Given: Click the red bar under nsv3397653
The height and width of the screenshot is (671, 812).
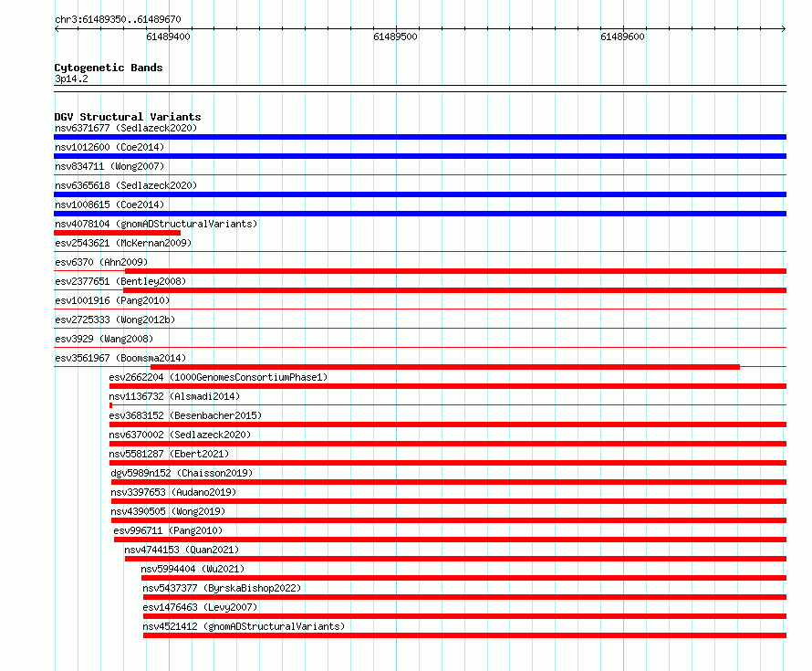Looking at the screenshot, I should point(449,501).
